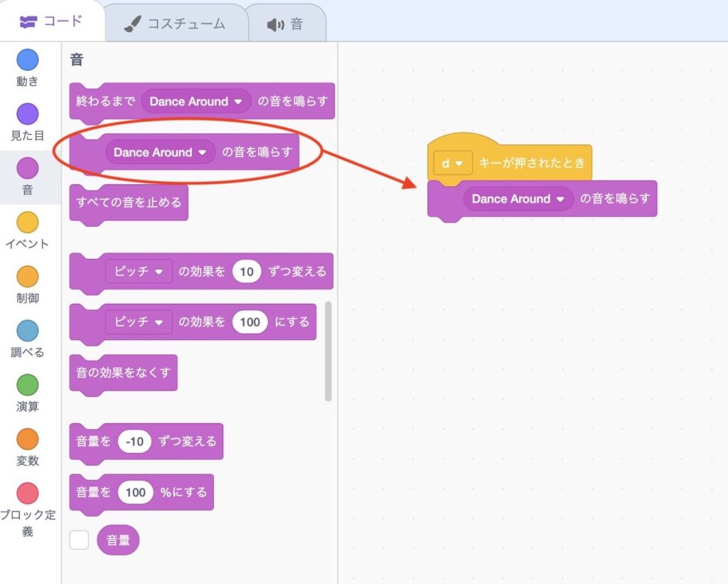Click the 制御 label in the category list
728x584 pixels.
(28, 298)
